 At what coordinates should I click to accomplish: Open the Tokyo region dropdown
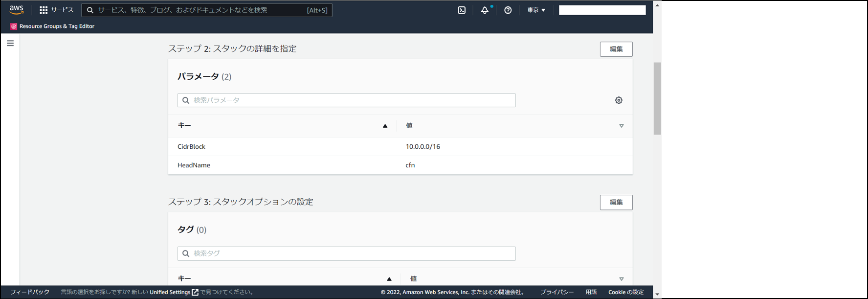click(x=536, y=10)
